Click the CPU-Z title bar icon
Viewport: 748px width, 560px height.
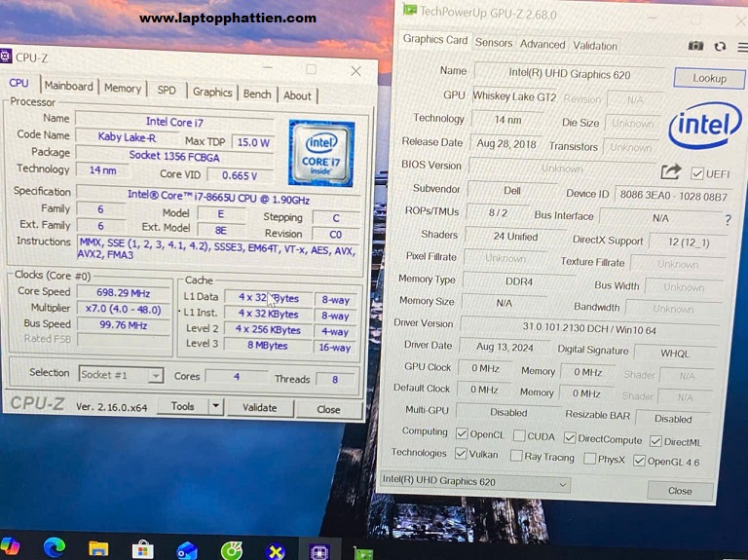[x=6, y=56]
